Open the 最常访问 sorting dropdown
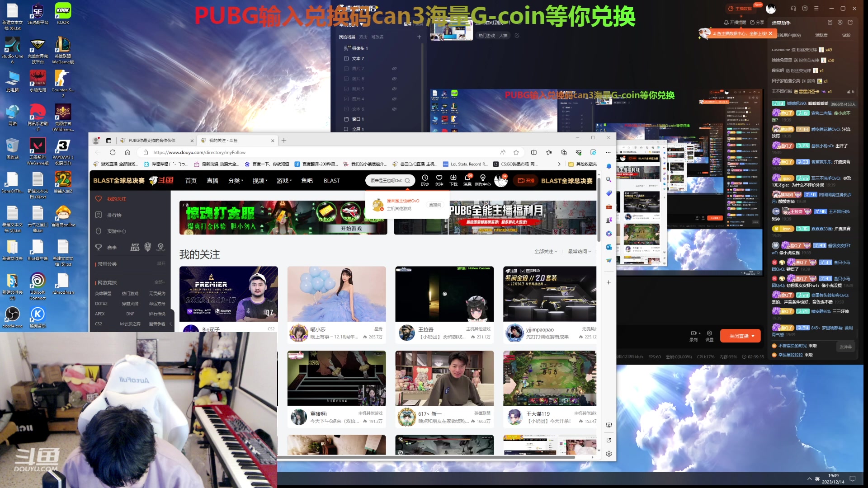This screenshot has height=488, width=868. tap(579, 252)
